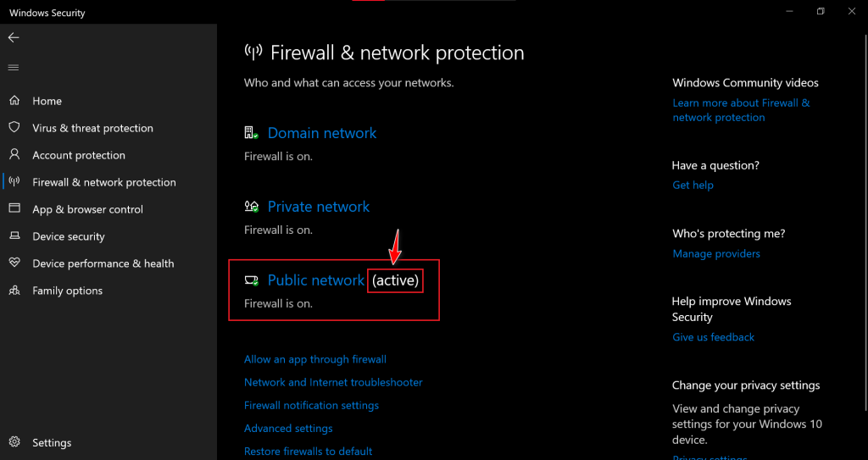Click the Device security laptop icon

(14, 236)
